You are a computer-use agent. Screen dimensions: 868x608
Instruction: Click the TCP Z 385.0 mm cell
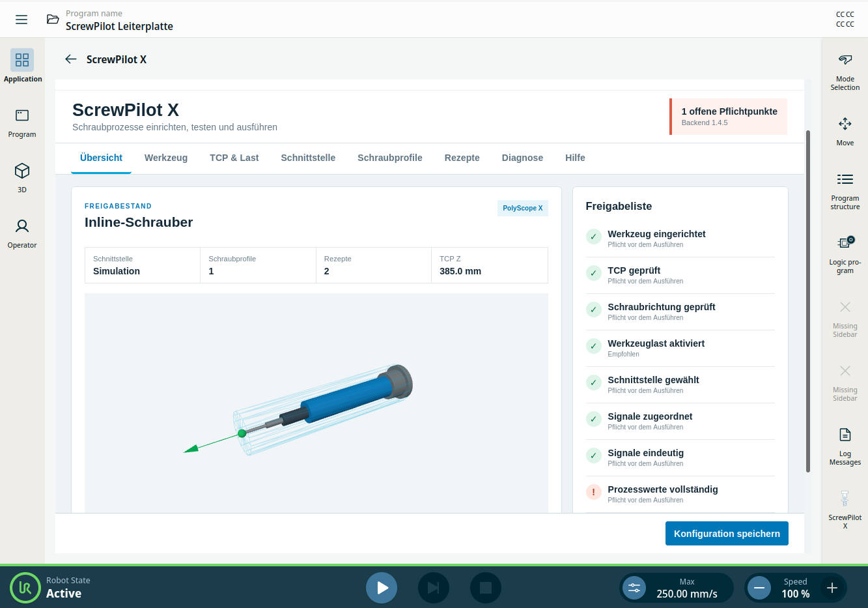(490, 265)
